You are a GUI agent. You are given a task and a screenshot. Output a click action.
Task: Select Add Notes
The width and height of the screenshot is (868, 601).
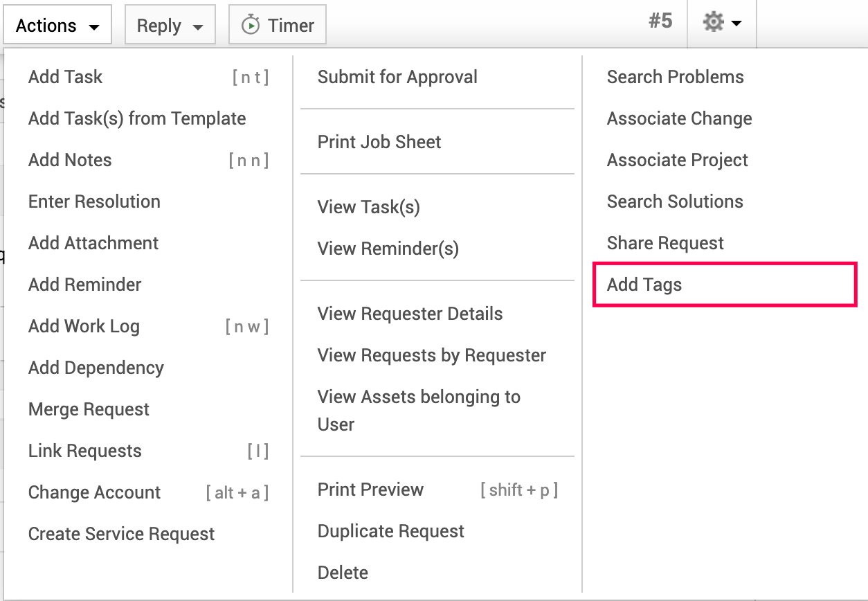click(x=69, y=159)
